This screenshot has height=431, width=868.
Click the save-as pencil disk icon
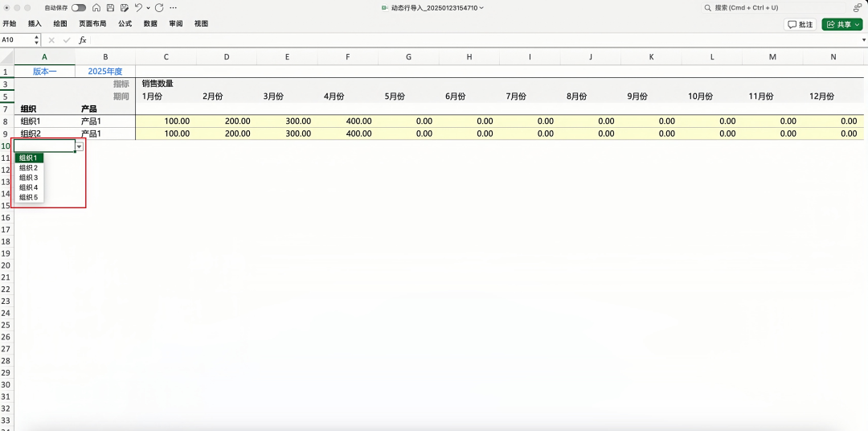click(125, 8)
